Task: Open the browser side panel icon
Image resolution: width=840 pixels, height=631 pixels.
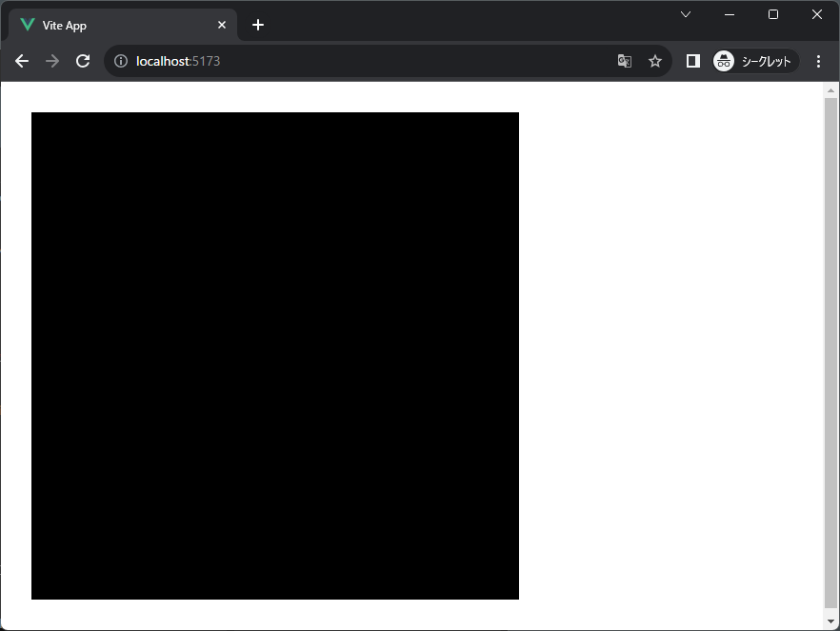Action: 692,60
